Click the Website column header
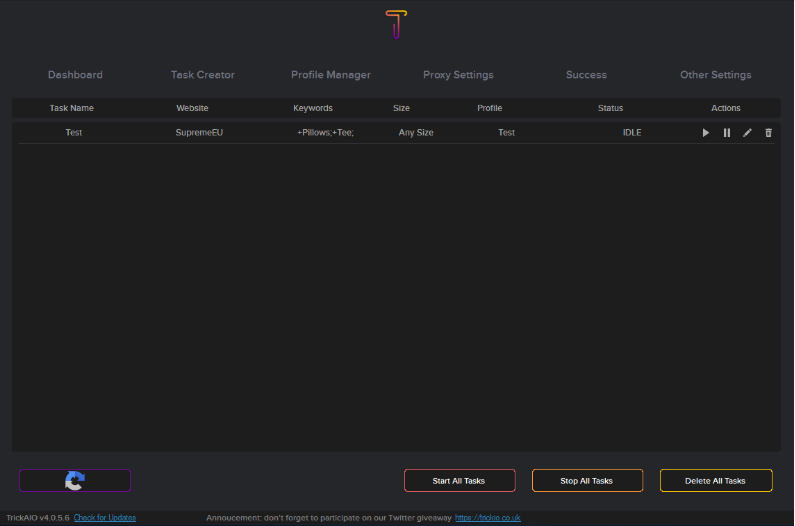The height and width of the screenshot is (526, 795). [192, 108]
